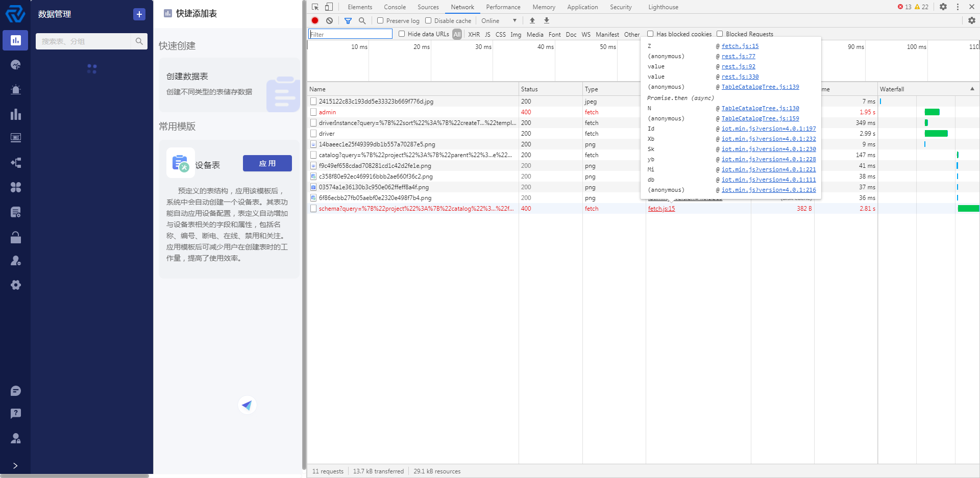
Task: Open the network settings gear icon
Action: click(x=971, y=20)
